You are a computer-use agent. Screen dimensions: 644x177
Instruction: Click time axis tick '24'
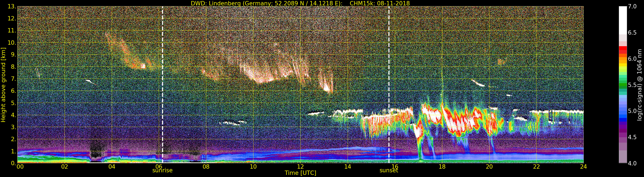tap(583, 166)
